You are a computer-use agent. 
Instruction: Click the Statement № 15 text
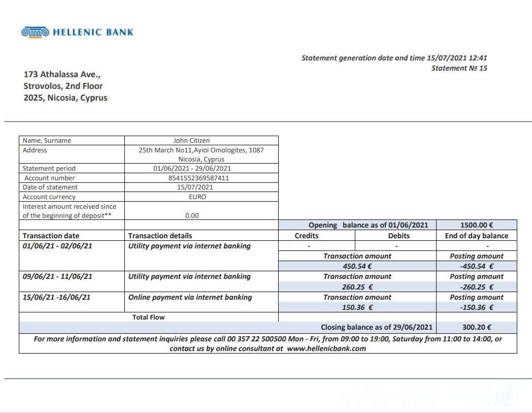[459, 68]
